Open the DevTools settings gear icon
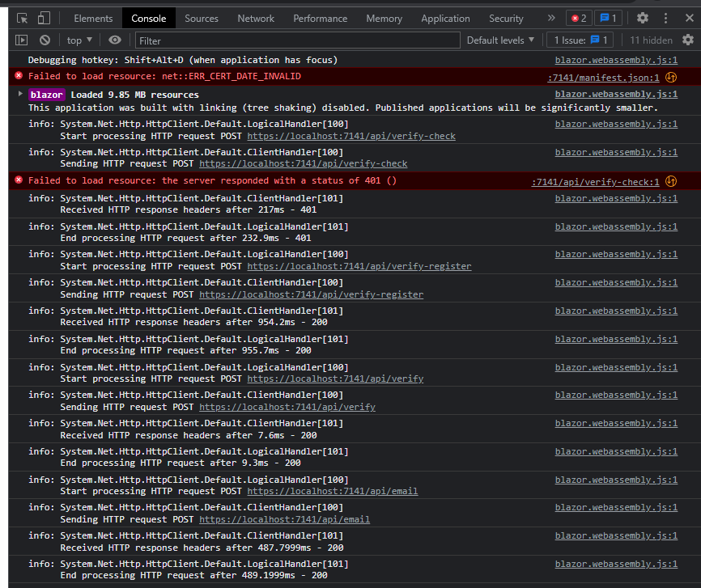The height and width of the screenshot is (588, 701). (x=643, y=18)
